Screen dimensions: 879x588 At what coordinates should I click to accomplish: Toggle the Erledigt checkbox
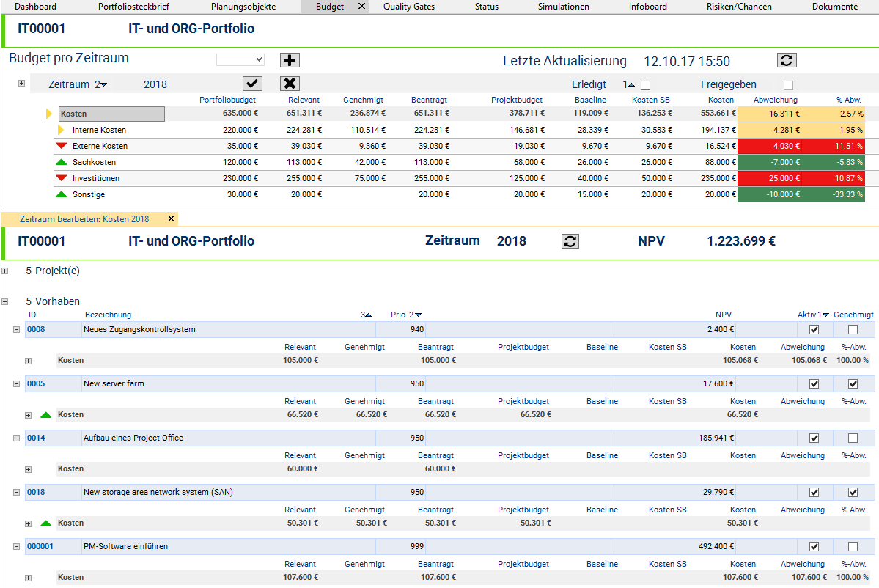(x=645, y=85)
